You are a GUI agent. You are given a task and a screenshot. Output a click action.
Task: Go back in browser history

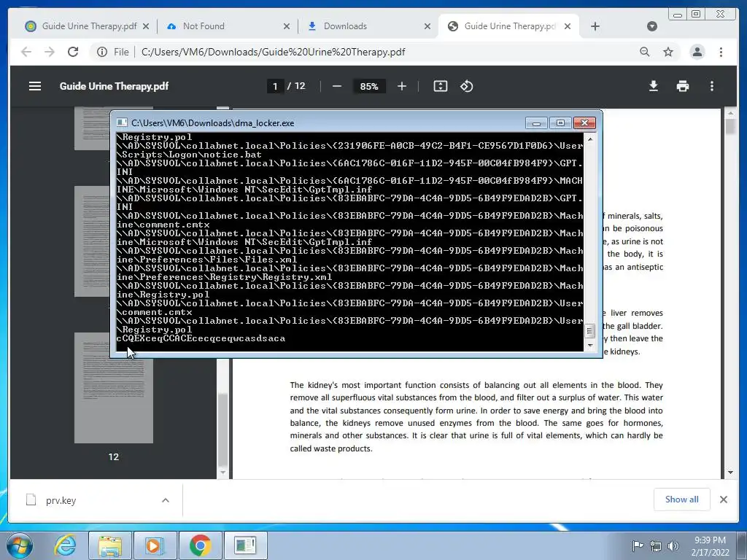[26, 52]
